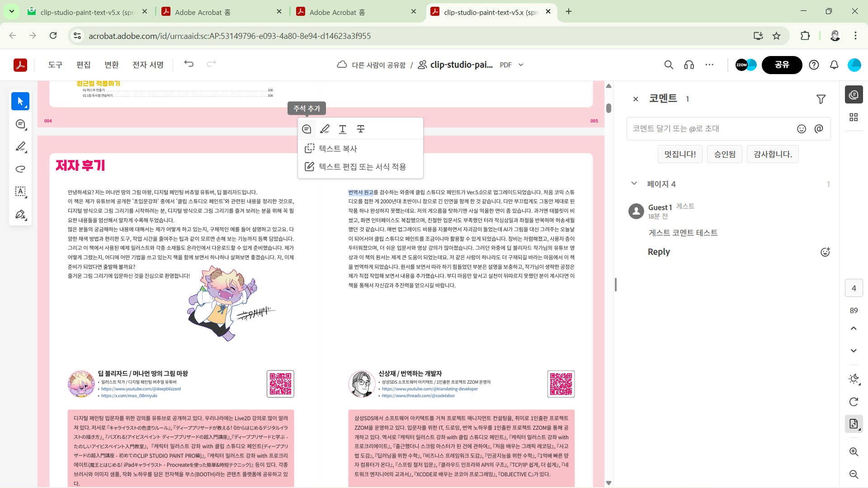Click the highlighter icon in popup toolbar
Image resolution: width=868 pixels, height=488 pixels.
click(x=325, y=129)
